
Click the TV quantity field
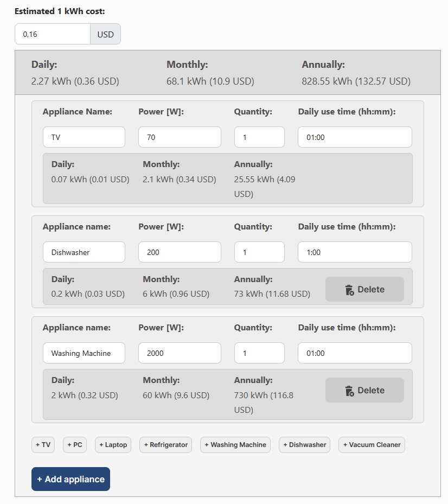(259, 137)
